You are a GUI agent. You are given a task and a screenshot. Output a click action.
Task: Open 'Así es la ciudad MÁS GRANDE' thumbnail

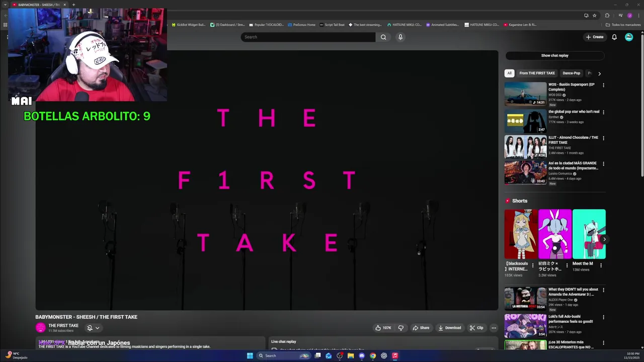(525, 172)
